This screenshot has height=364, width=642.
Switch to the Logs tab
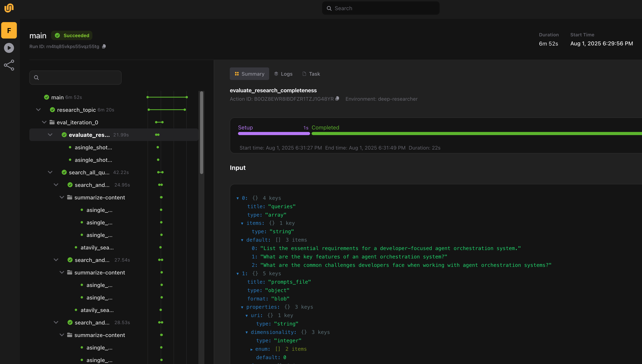pos(283,74)
